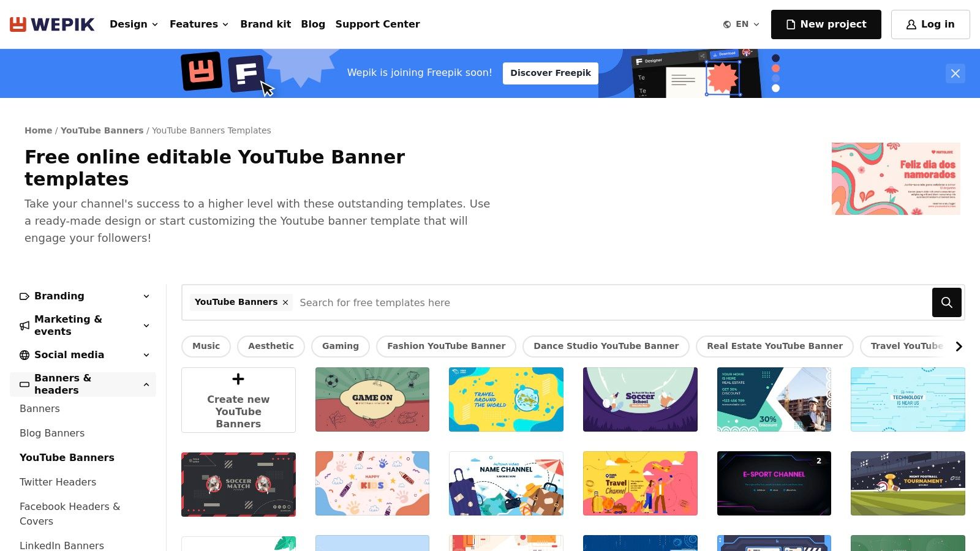Click the plus icon to create banner
This screenshot has width=980, height=551.
[238, 379]
